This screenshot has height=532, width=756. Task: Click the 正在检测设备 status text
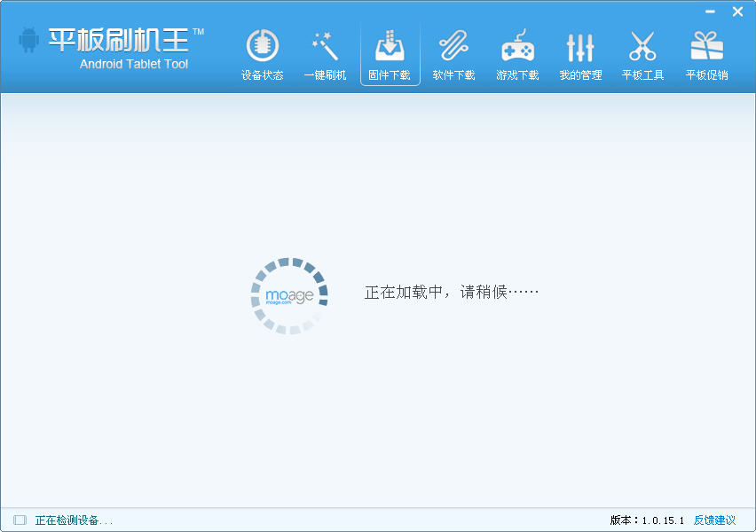point(74,520)
